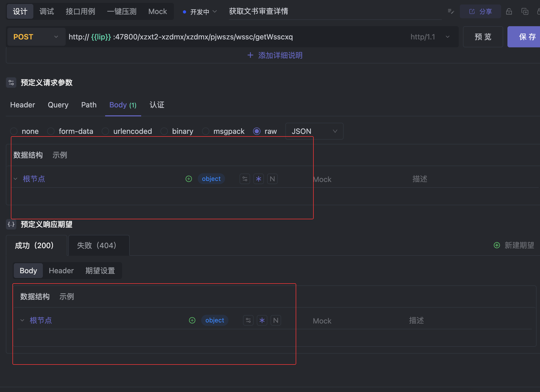This screenshot has height=392, width=540.
Task: Open settings icon for response root node
Action: 248,320
